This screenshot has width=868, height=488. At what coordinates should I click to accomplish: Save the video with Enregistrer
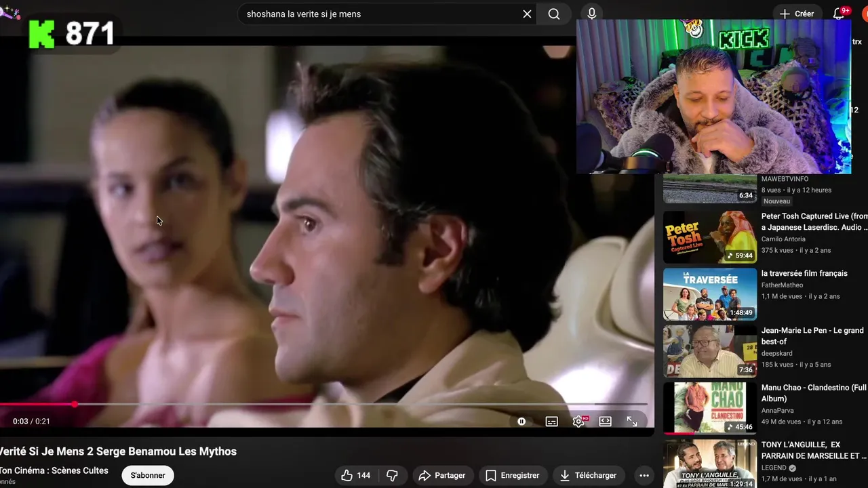point(513,475)
